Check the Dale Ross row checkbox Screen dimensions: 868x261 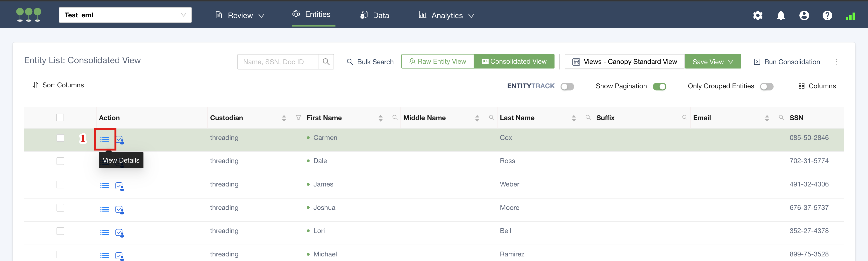tap(60, 161)
